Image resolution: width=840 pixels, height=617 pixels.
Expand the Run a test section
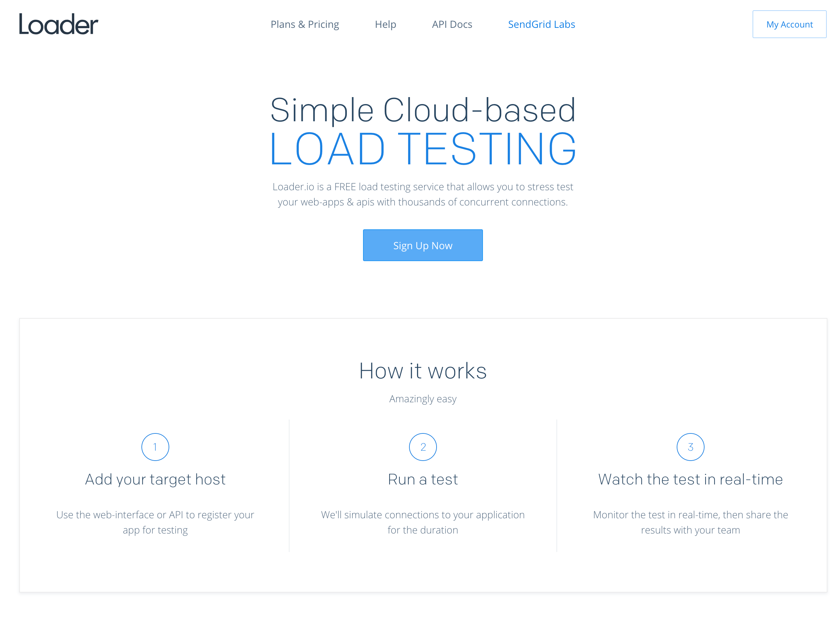(x=423, y=479)
